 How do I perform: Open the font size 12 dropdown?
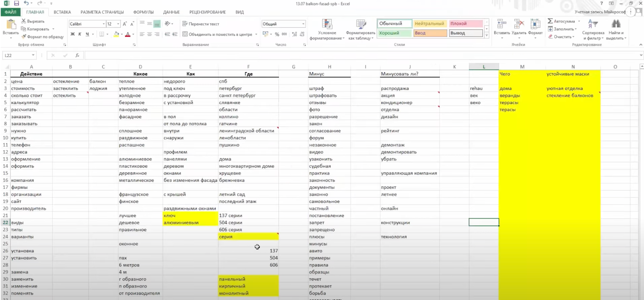click(118, 24)
